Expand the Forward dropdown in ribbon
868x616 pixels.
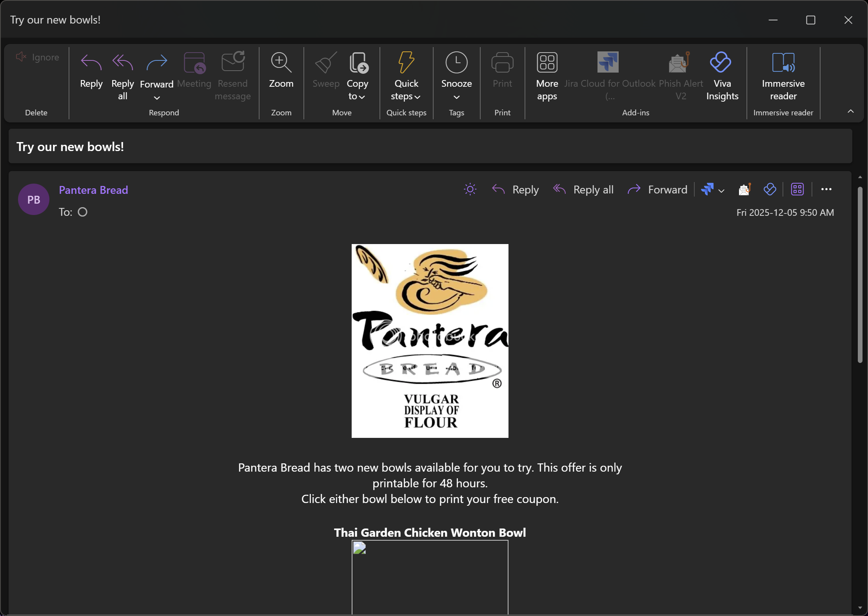[156, 98]
